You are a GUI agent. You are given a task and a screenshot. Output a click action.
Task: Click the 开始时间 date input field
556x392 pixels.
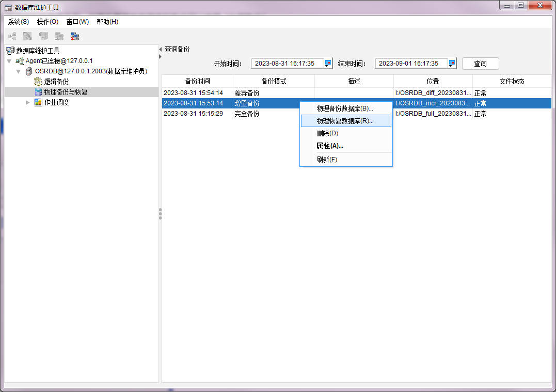287,64
